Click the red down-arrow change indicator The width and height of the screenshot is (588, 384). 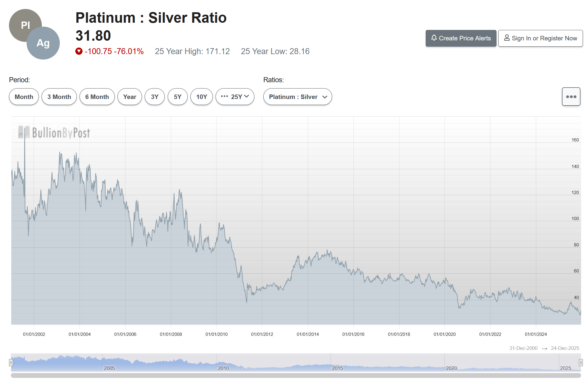(79, 51)
